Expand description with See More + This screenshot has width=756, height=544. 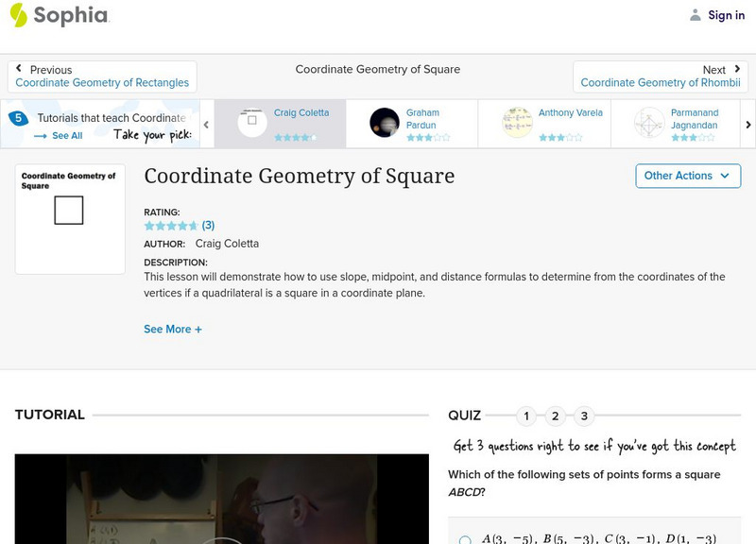(x=173, y=330)
